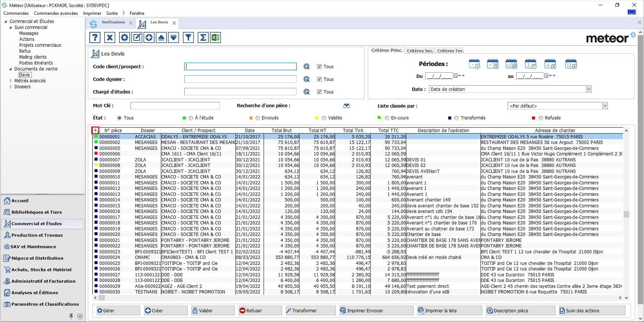
Task: Close the Notifications tab
Action: 131,23
